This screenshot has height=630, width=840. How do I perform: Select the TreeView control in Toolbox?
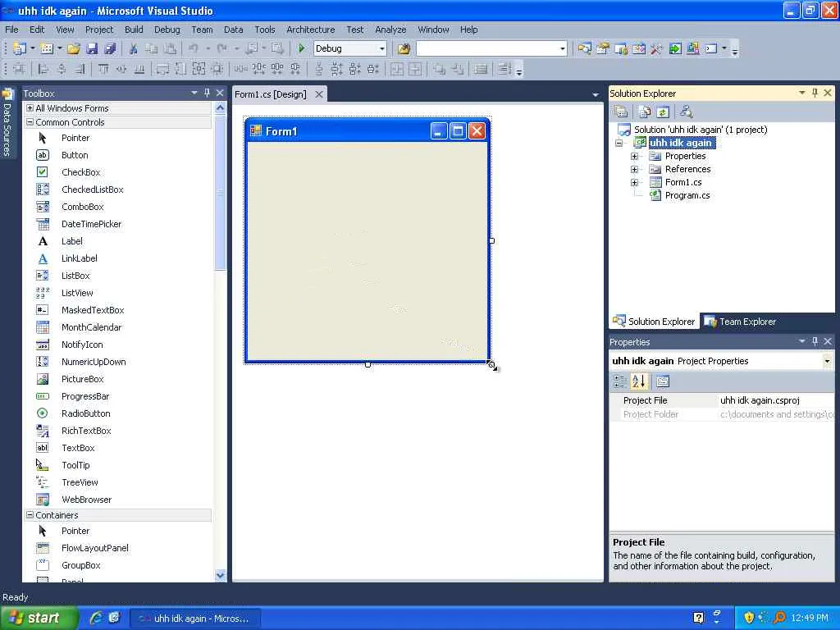80,482
